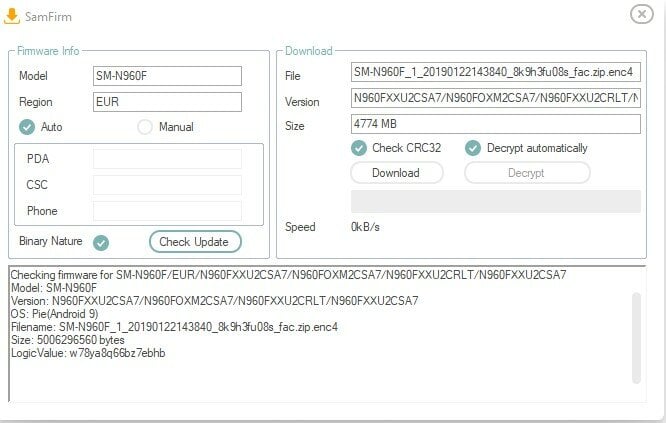Click the File name field

click(496, 72)
